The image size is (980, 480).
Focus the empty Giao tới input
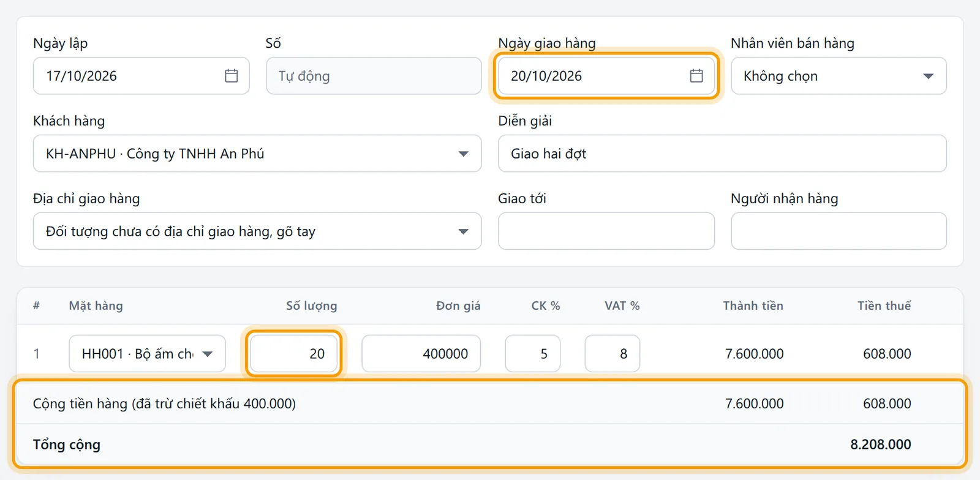tap(606, 231)
